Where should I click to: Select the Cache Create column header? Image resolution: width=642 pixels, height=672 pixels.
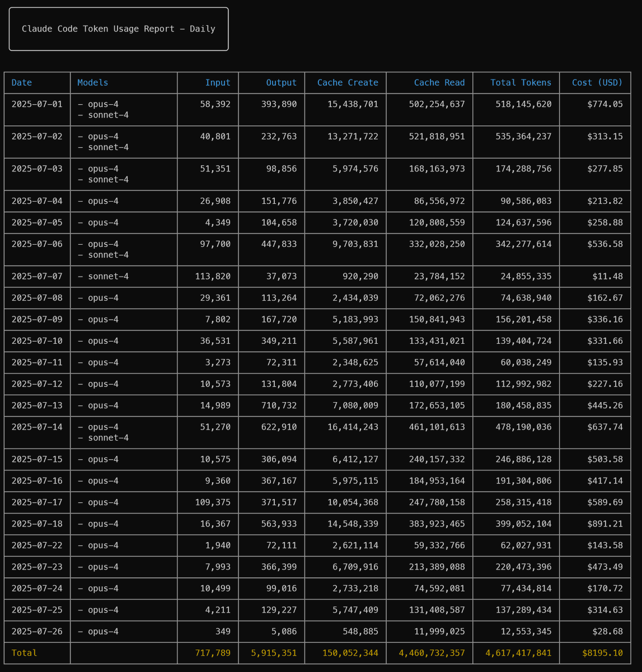348,83
